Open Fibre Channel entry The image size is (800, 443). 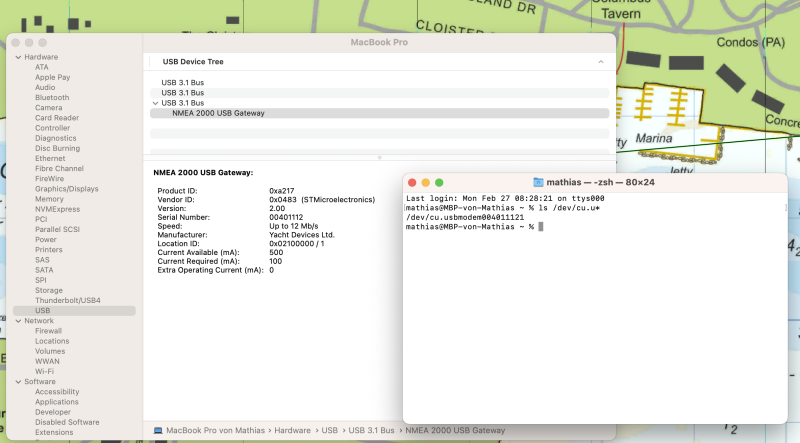(59, 168)
